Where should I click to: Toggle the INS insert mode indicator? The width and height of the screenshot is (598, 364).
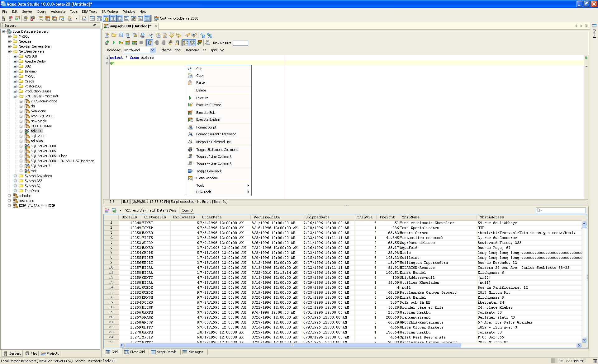point(125,202)
